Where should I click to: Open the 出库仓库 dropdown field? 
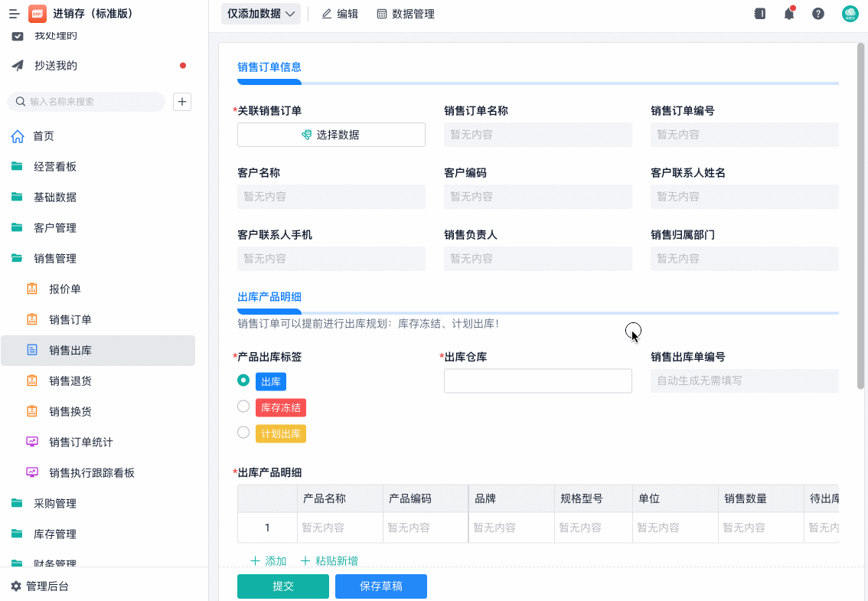[x=537, y=381]
